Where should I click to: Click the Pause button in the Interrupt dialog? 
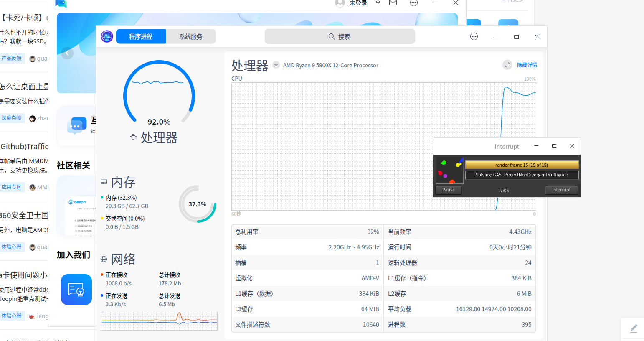point(449,190)
